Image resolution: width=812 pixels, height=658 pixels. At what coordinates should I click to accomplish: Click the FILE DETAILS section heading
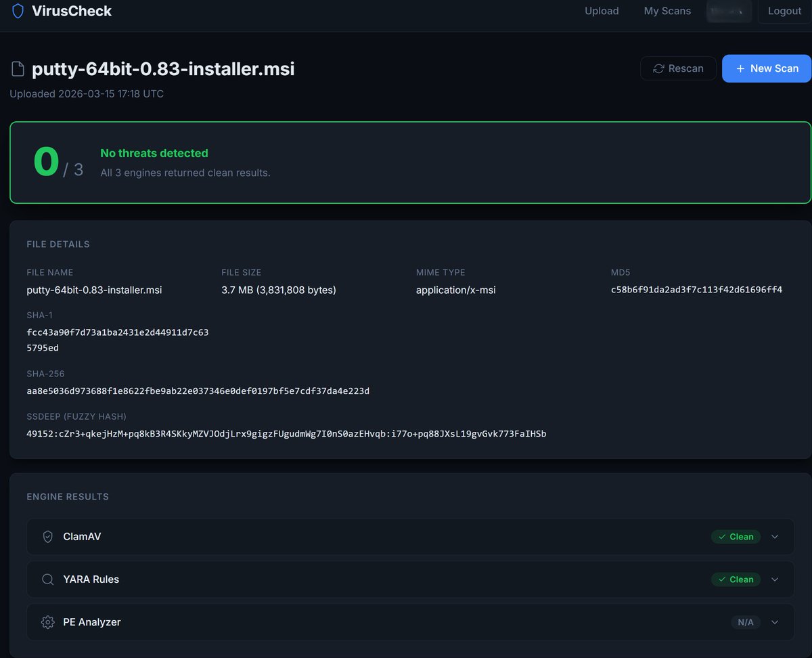click(58, 244)
